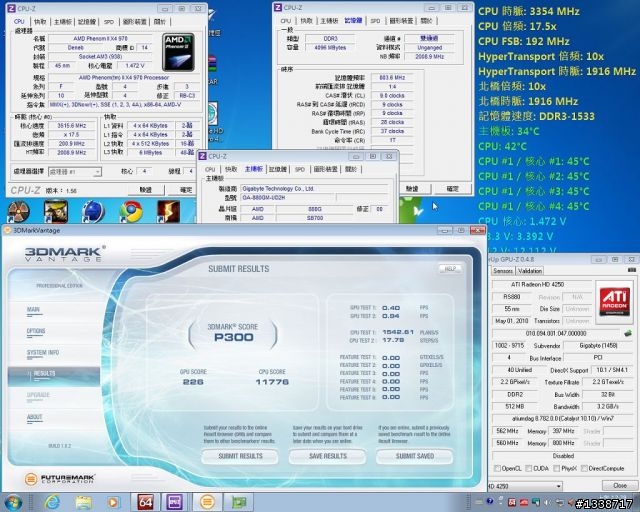Click the AMD Phenom II X4 970 name field
The width and height of the screenshot is (640, 512).
click(100, 39)
